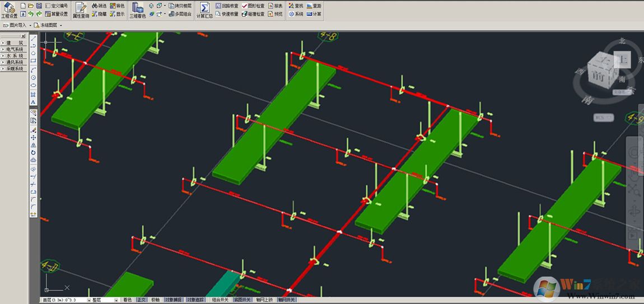The height and width of the screenshot is (304, 644).
Task: Toggle 正交 ortho mode in status bar
Action: [141, 300]
